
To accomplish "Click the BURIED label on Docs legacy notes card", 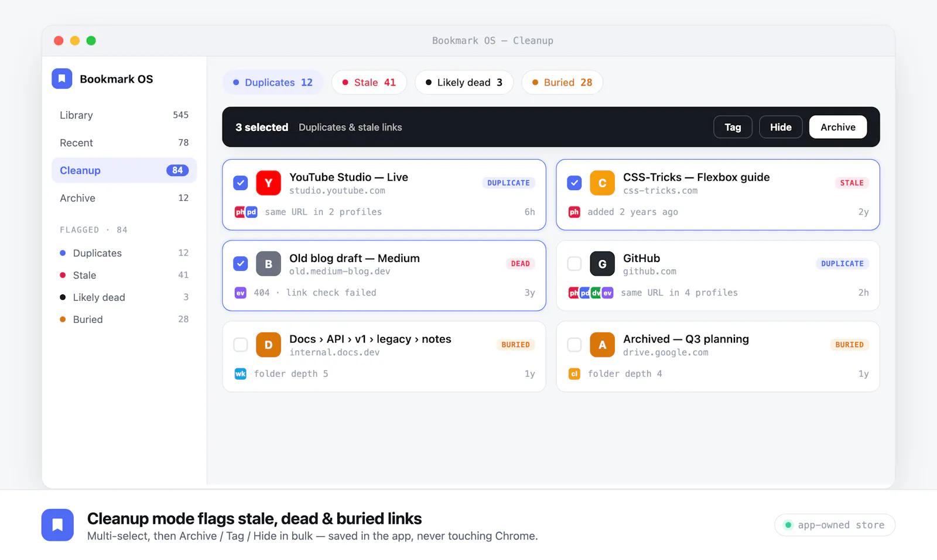I will tap(515, 345).
